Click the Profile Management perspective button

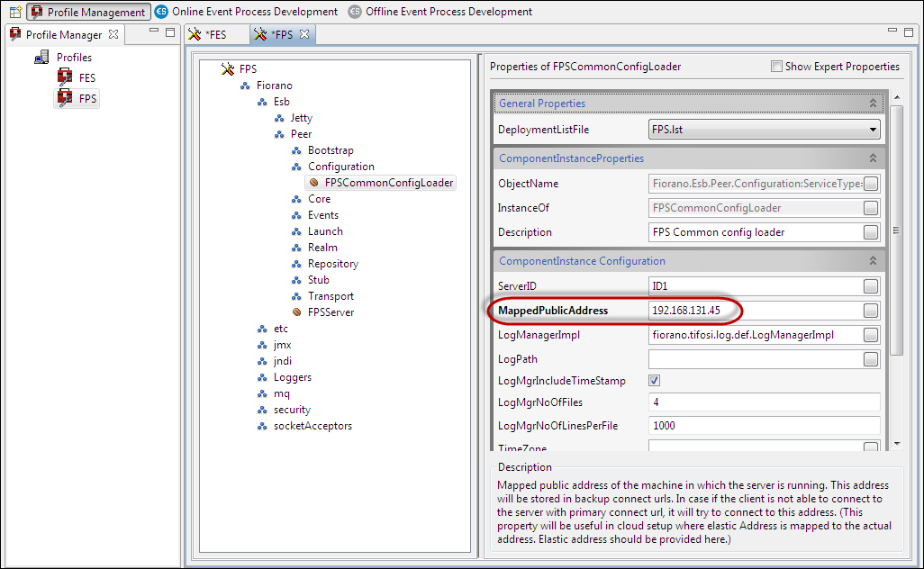(88, 12)
